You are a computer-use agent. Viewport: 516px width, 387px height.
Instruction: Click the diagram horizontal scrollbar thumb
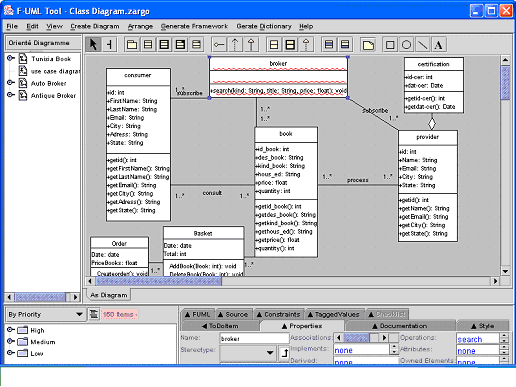click(158, 281)
